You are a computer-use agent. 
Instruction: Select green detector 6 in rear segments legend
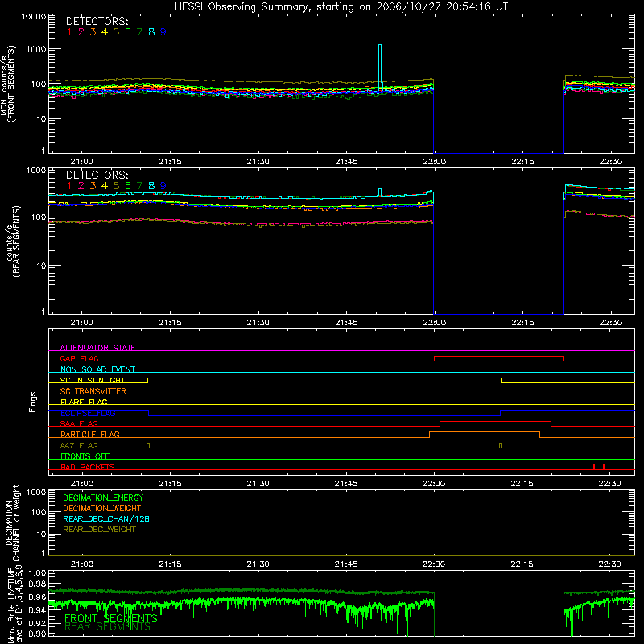coord(128,186)
